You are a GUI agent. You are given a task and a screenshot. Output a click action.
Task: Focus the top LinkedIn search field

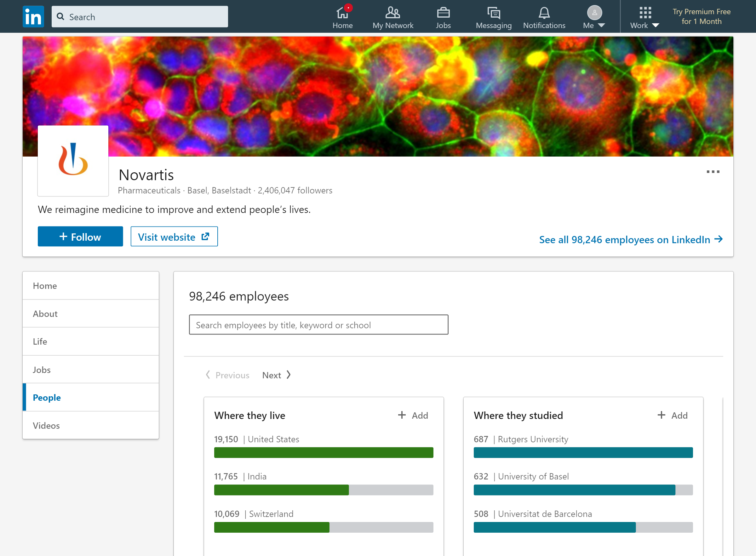click(x=140, y=16)
